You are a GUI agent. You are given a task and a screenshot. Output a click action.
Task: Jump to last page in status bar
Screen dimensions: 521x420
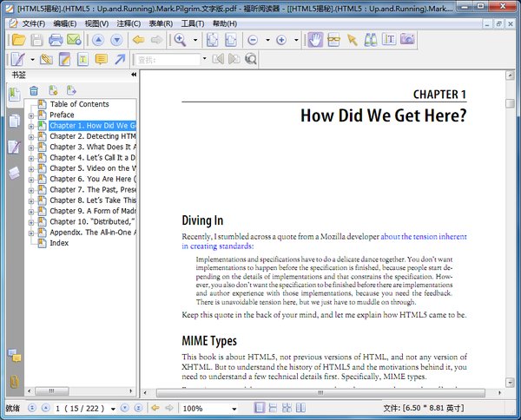[x=138, y=408]
